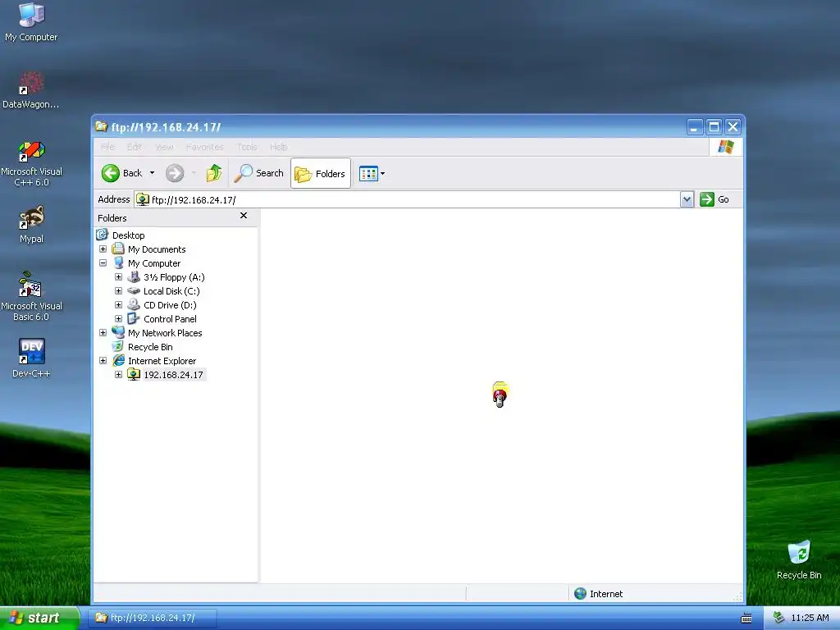The width and height of the screenshot is (840, 630).
Task: Go up one folder level
Action: point(214,173)
